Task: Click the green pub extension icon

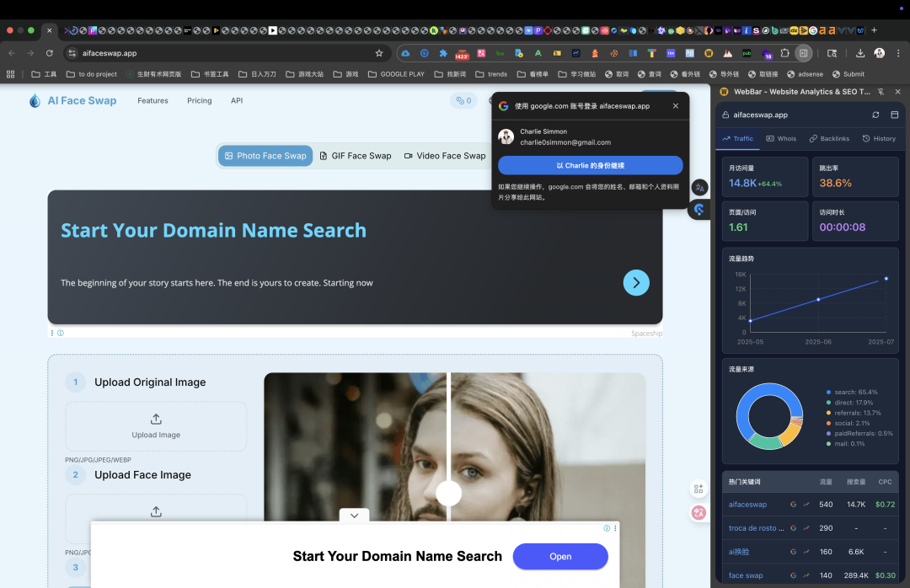Action: click(747, 53)
